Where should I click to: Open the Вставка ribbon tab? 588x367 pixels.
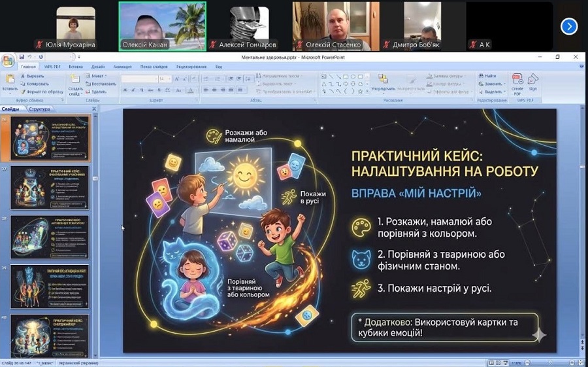(76, 67)
